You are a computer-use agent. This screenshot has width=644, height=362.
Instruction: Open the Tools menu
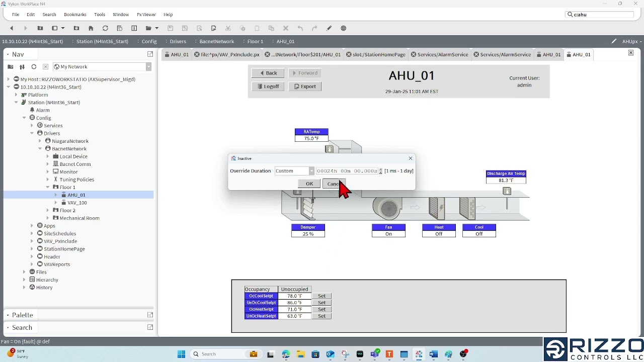click(x=100, y=15)
